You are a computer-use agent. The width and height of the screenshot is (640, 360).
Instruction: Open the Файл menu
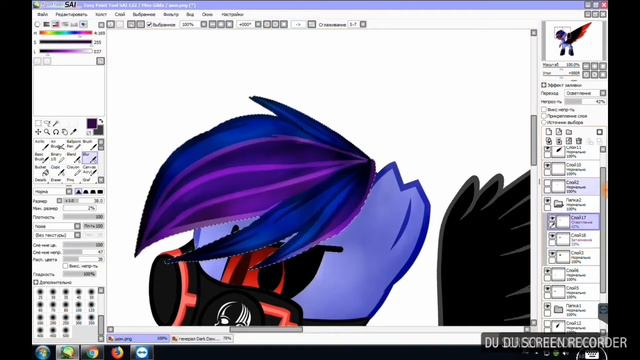point(42,14)
